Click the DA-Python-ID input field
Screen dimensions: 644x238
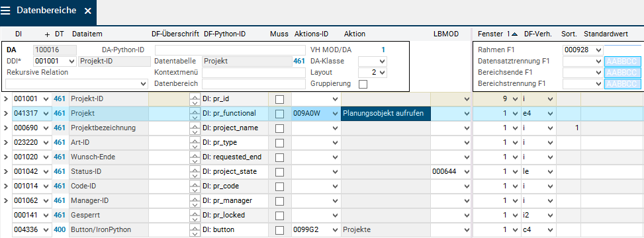coord(230,50)
